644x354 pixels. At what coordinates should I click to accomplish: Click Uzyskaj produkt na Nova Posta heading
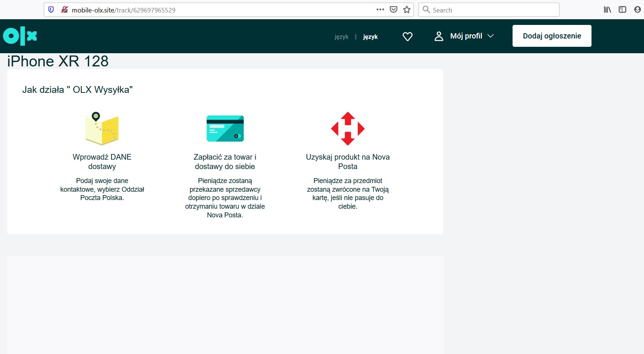348,162
